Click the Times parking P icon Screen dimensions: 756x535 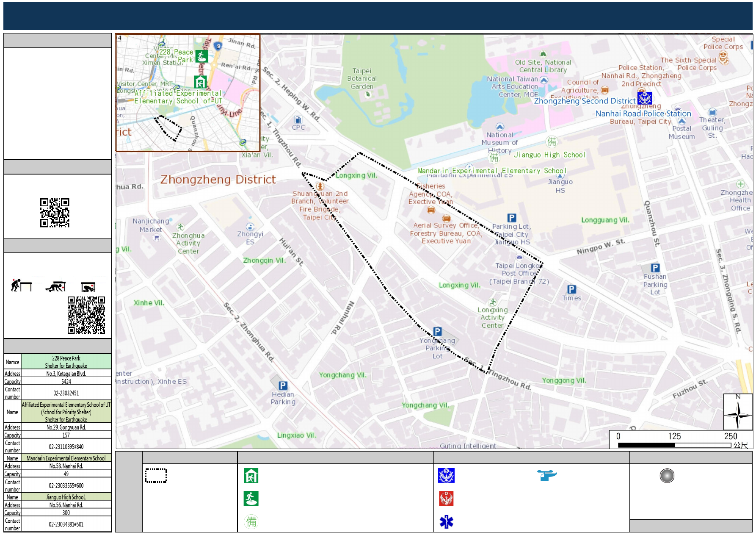click(x=572, y=289)
